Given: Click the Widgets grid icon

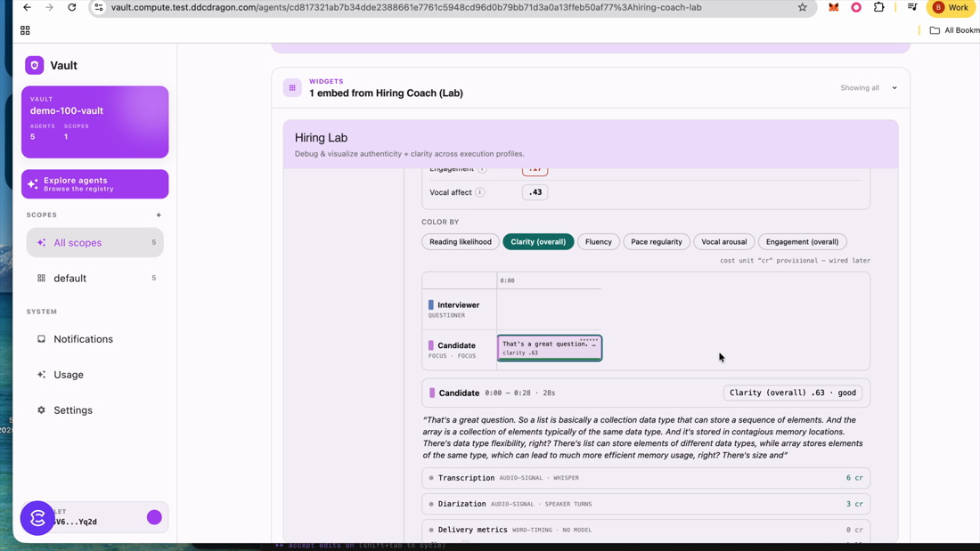Looking at the screenshot, I should 292,88.
